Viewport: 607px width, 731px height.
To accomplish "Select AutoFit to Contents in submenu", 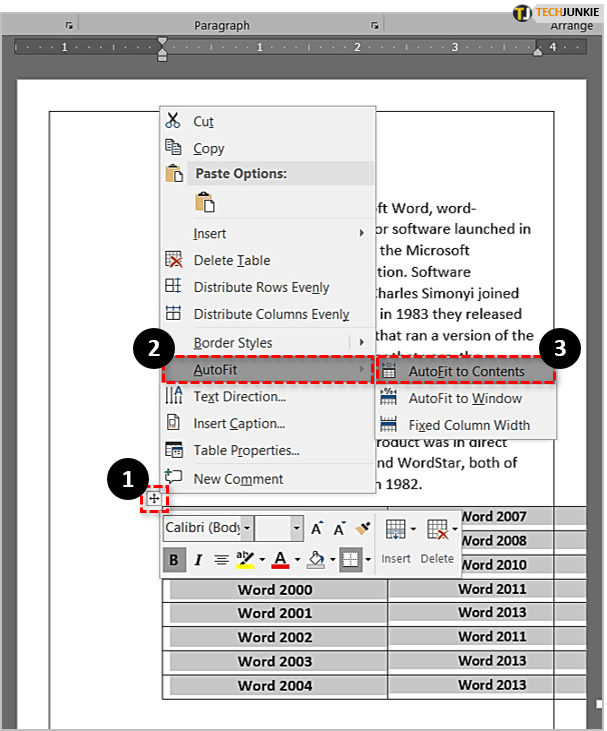I will 465,371.
